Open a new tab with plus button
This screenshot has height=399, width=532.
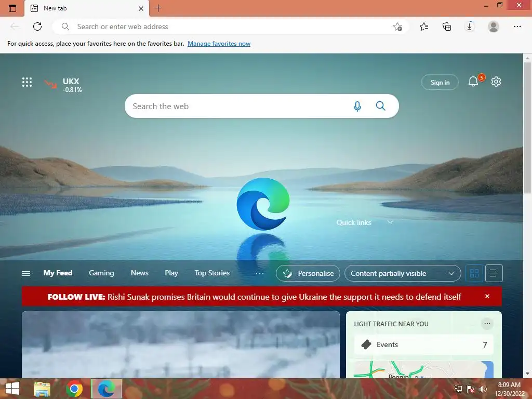[158, 8]
